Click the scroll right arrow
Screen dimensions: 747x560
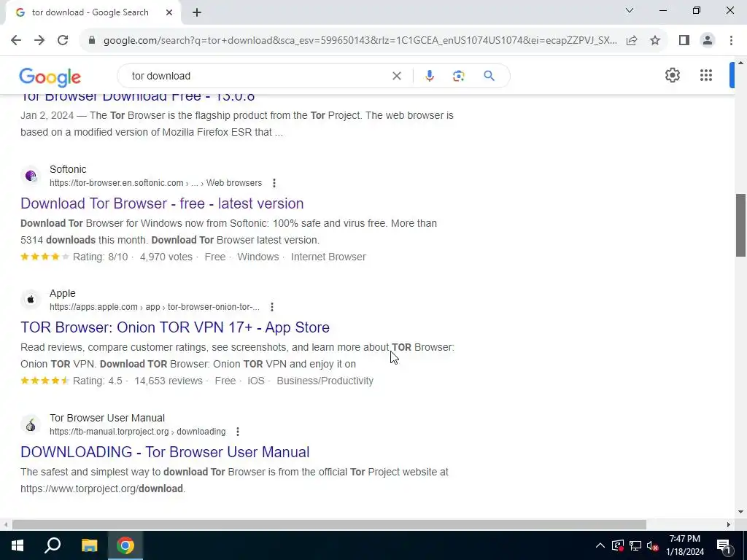point(729,524)
